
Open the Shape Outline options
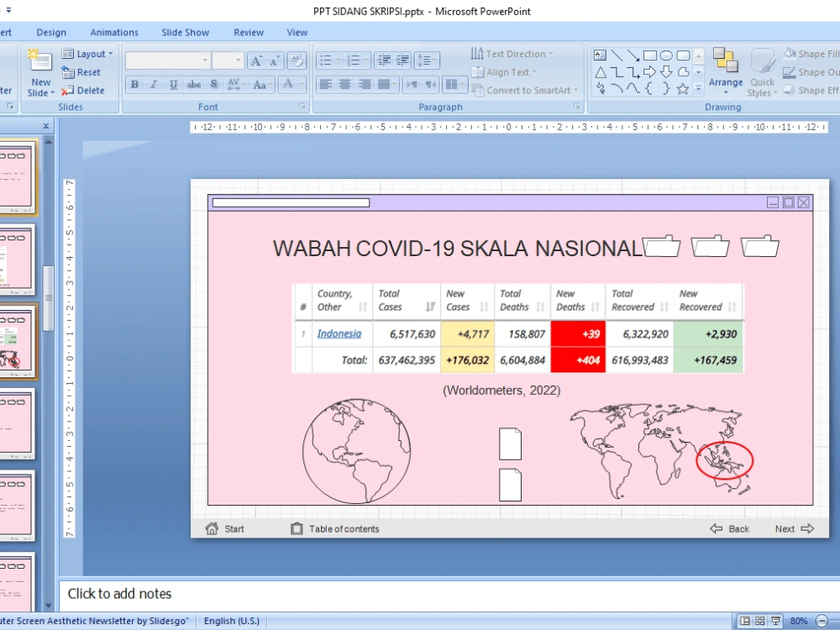pos(811,72)
